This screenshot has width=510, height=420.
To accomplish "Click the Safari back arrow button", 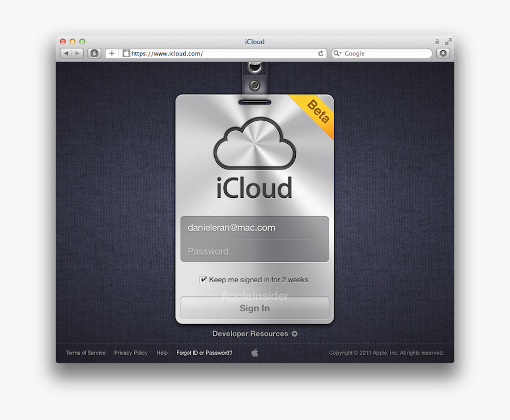I will (x=66, y=53).
